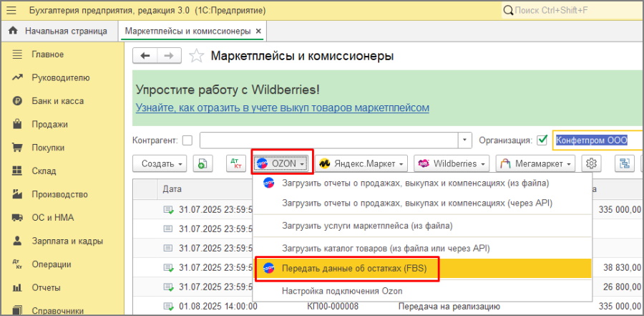Click the Зарплата и кадры person icon
This screenshot has height=316, width=644.
click(x=17, y=241)
